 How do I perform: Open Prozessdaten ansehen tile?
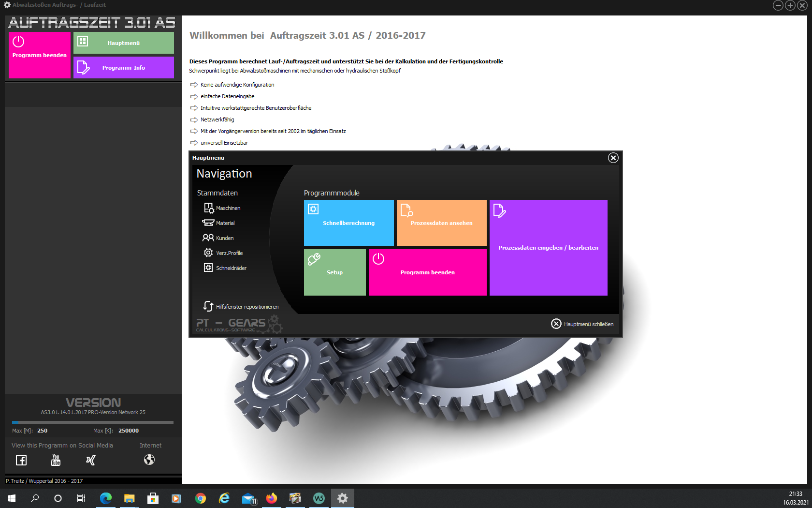point(441,223)
